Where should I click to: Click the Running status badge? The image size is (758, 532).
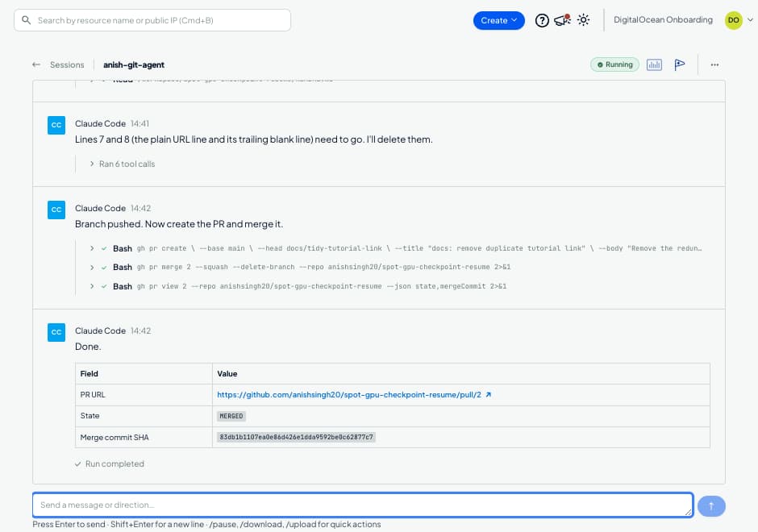(614, 64)
